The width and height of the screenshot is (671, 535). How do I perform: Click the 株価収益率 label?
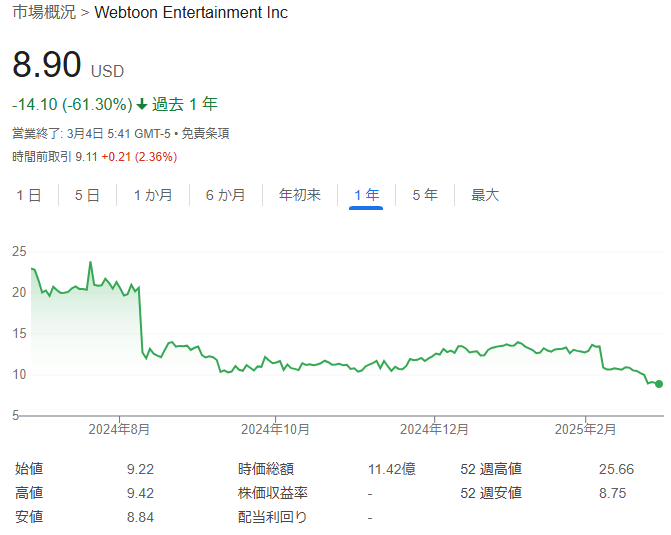point(273,493)
